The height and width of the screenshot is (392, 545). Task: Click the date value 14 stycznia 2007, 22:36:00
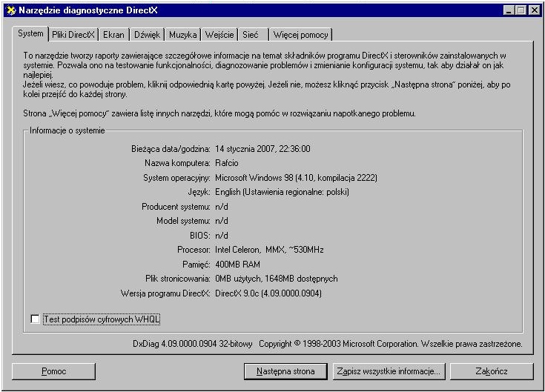tap(262, 149)
